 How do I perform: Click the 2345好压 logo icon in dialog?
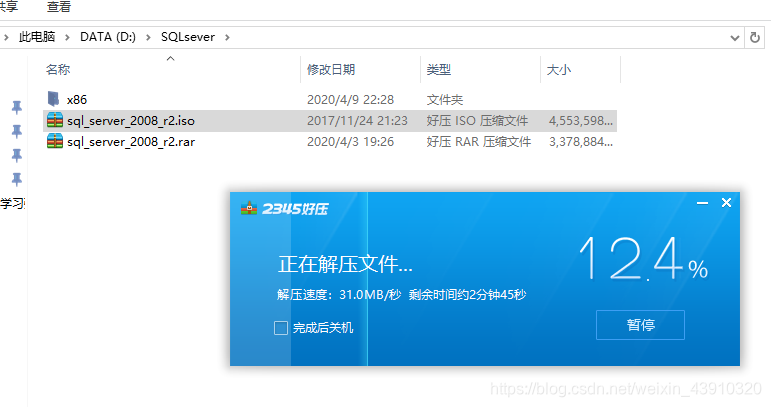(249, 208)
